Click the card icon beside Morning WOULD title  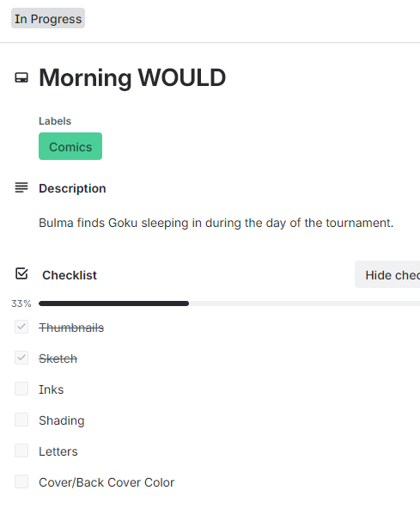tap(21, 78)
